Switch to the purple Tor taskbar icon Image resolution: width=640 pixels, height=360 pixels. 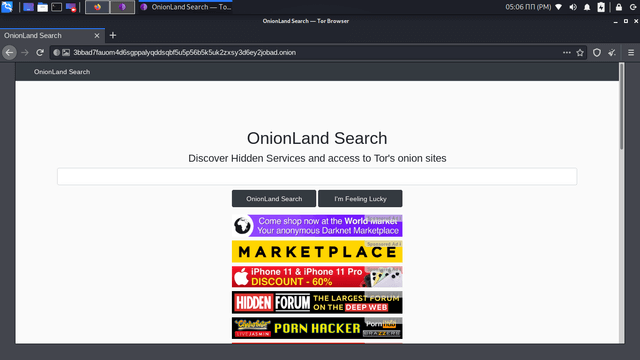tap(122, 7)
